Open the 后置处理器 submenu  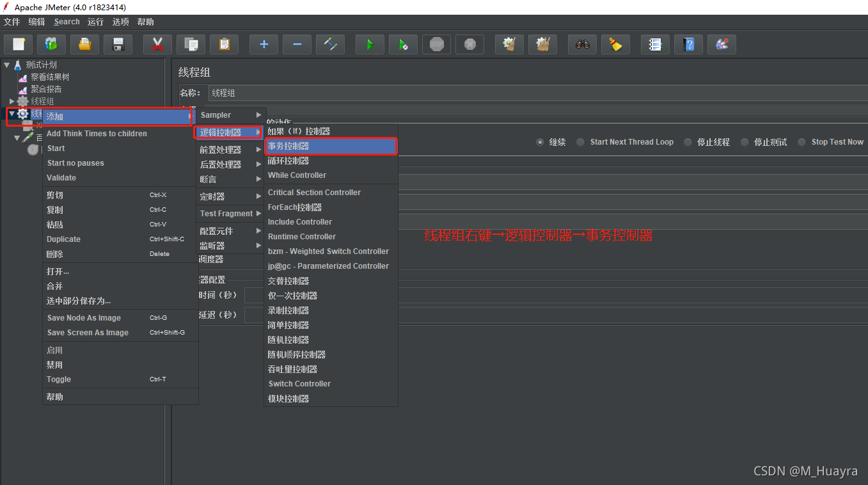point(231,164)
